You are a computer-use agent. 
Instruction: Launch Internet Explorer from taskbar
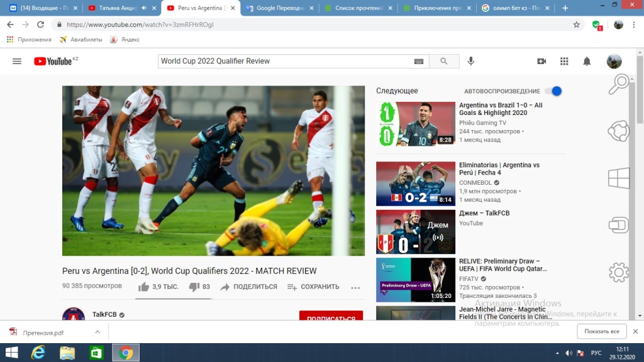38,353
